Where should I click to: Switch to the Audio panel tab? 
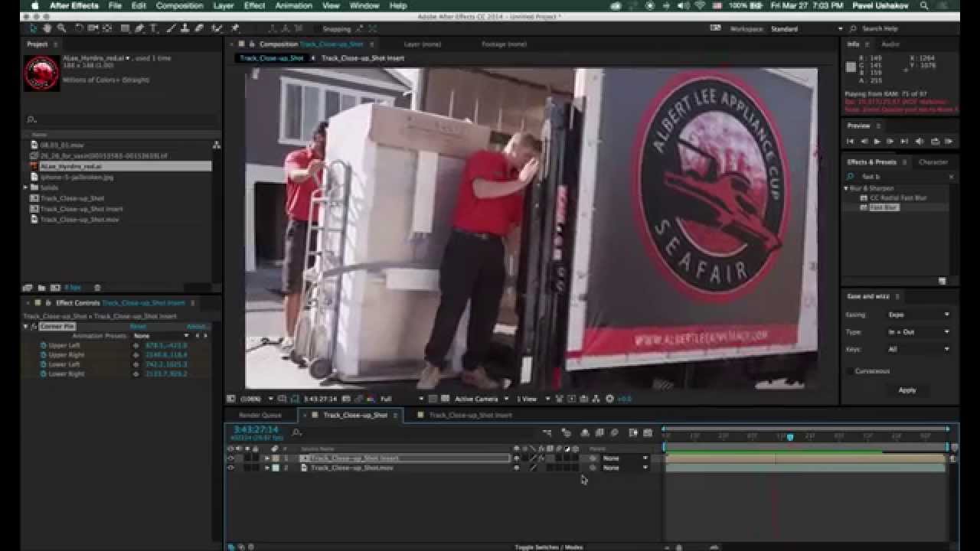(x=890, y=44)
